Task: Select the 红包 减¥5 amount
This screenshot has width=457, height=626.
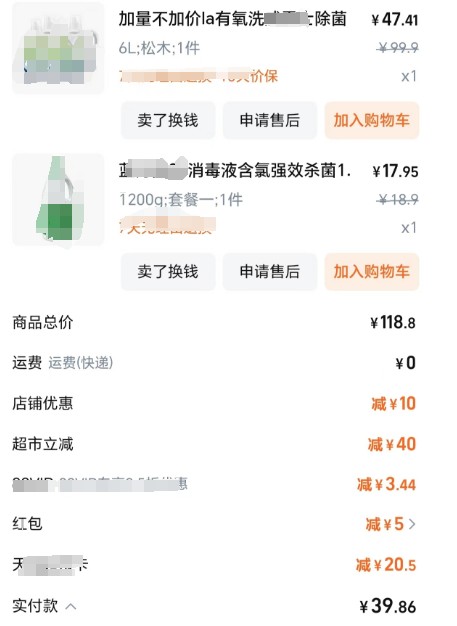Action: tap(384, 524)
